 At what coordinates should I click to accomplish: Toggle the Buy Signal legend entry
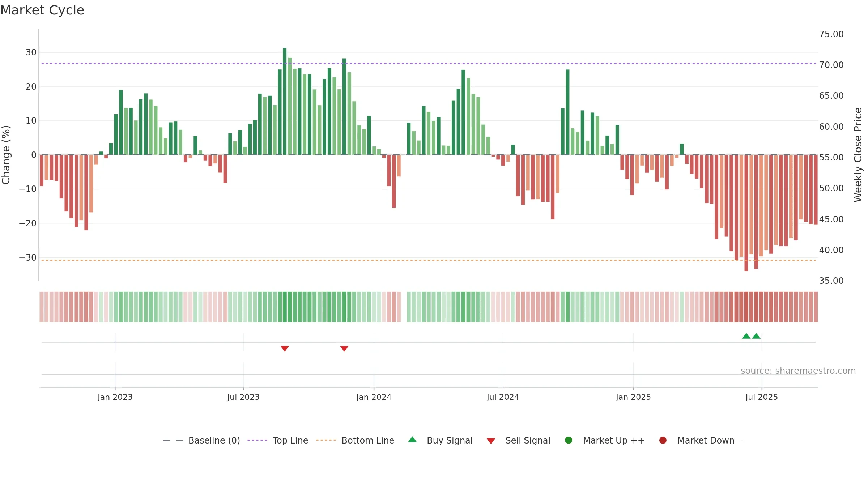[x=440, y=440]
